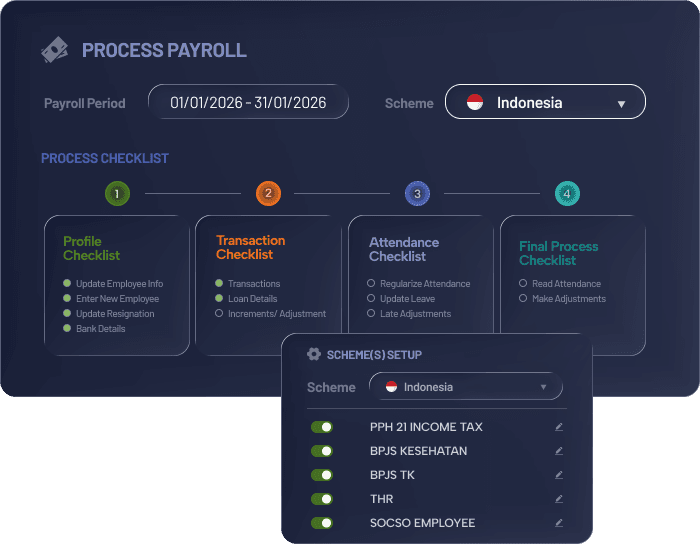The height and width of the screenshot is (544, 700).
Task: Click the Enter New Employee link
Action: [x=117, y=299]
